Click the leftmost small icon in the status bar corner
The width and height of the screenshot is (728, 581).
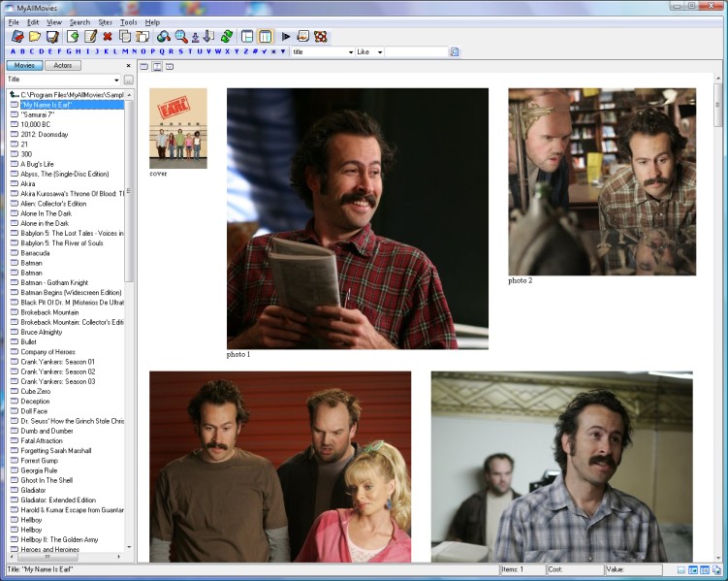[681, 570]
